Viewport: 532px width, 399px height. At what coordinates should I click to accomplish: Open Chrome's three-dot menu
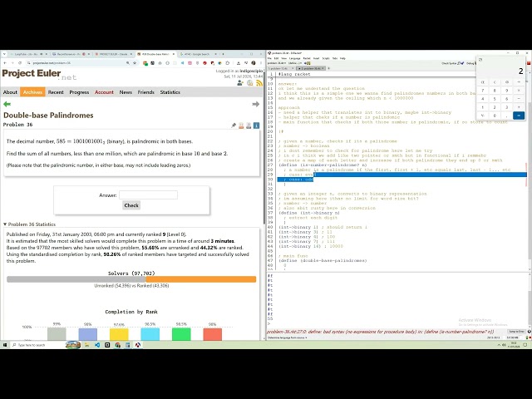(261, 63)
